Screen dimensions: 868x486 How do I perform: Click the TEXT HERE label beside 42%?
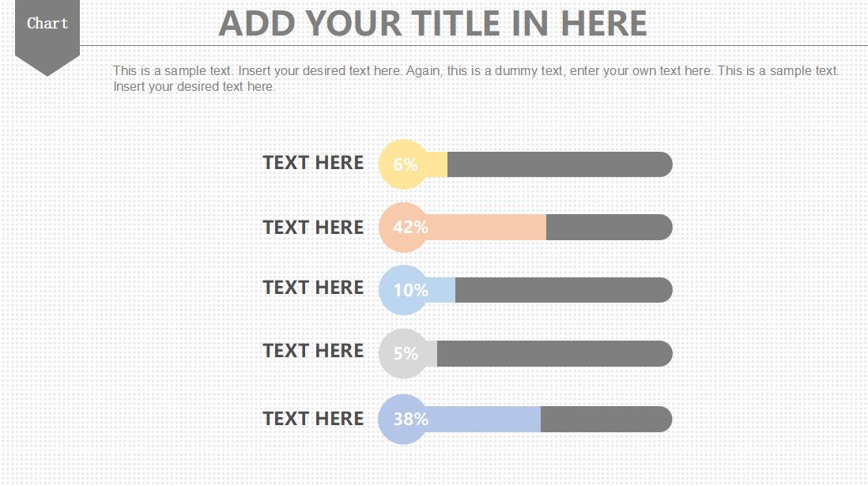(313, 228)
